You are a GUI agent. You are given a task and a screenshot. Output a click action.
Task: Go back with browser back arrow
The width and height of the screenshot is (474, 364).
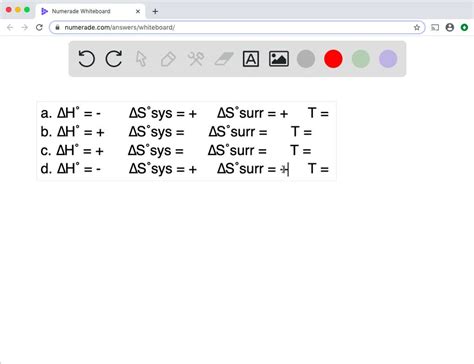pyautogui.click(x=10, y=27)
